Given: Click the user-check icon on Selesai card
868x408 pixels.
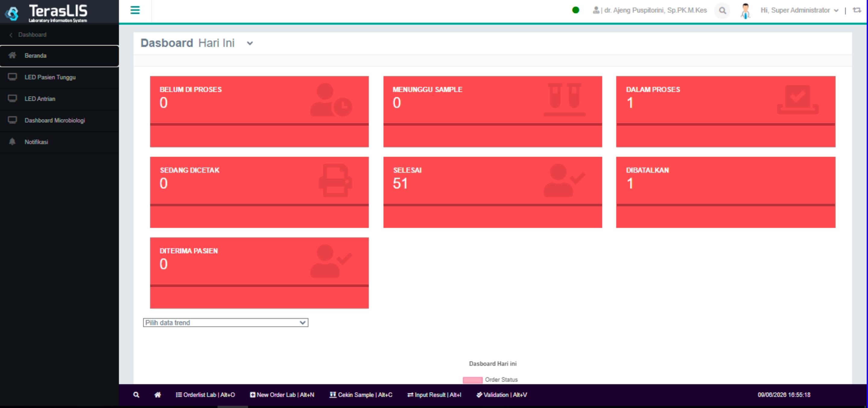Looking at the screenshot, I should pos(564,180).
